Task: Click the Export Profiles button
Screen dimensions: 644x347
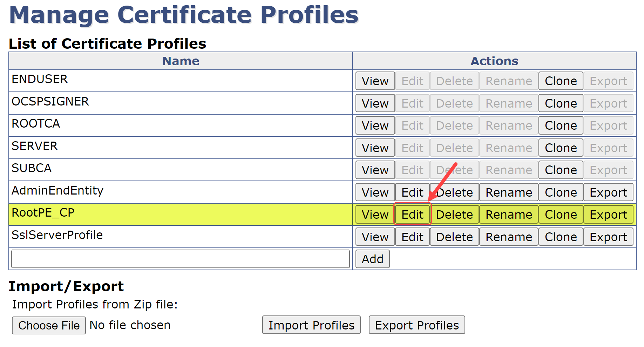Action: point(417,325)
